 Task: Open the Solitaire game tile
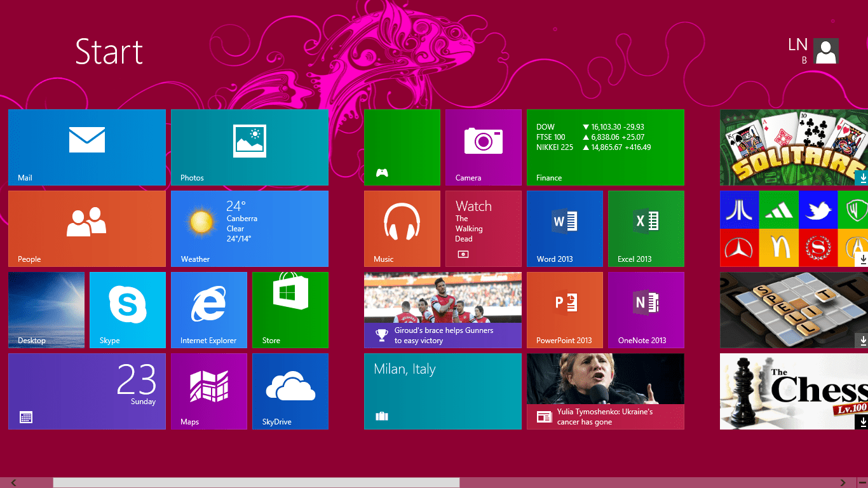[x=794, y=147]
